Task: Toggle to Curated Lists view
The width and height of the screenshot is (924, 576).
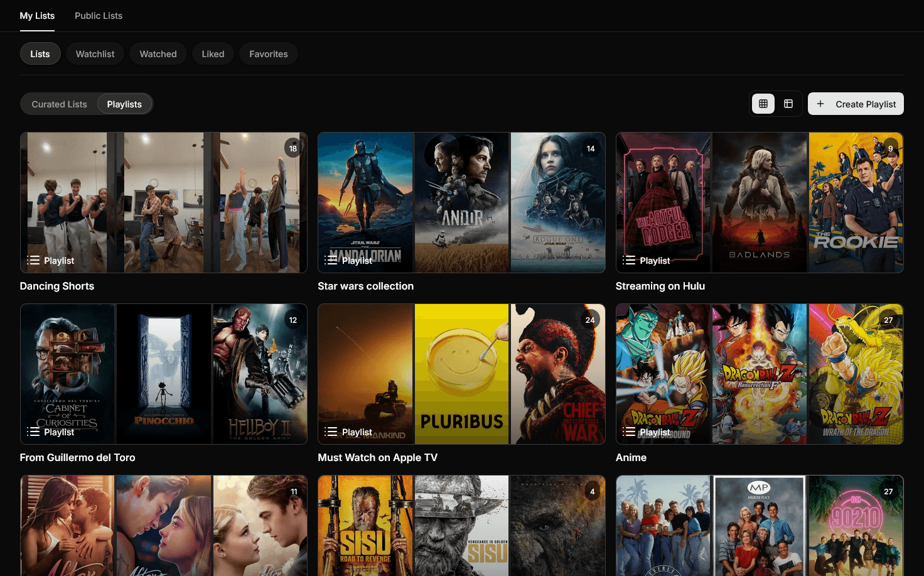Action: coord(59,104)
